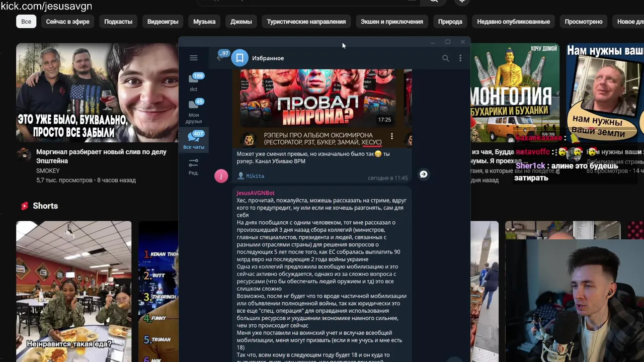
Task: Select the Мои друзья chat folder
Action: (194, 111)
